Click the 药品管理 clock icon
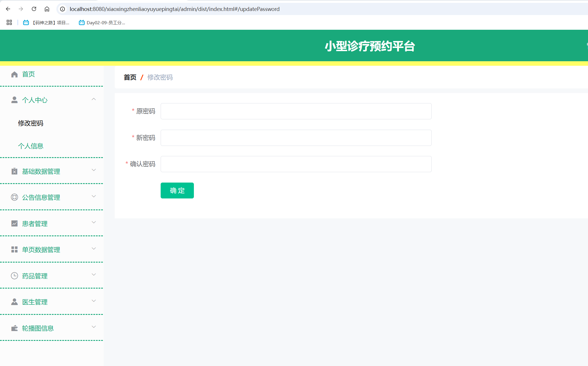 coord(14,276)
